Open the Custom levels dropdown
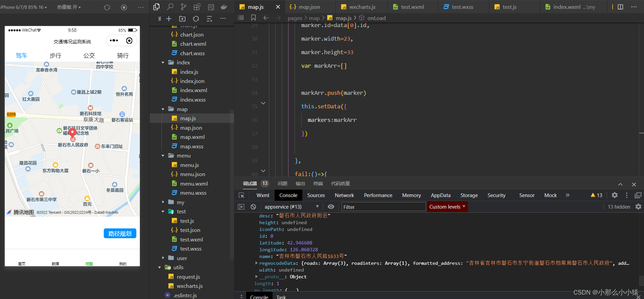This screenshot has height=299, width=644. 447,207
